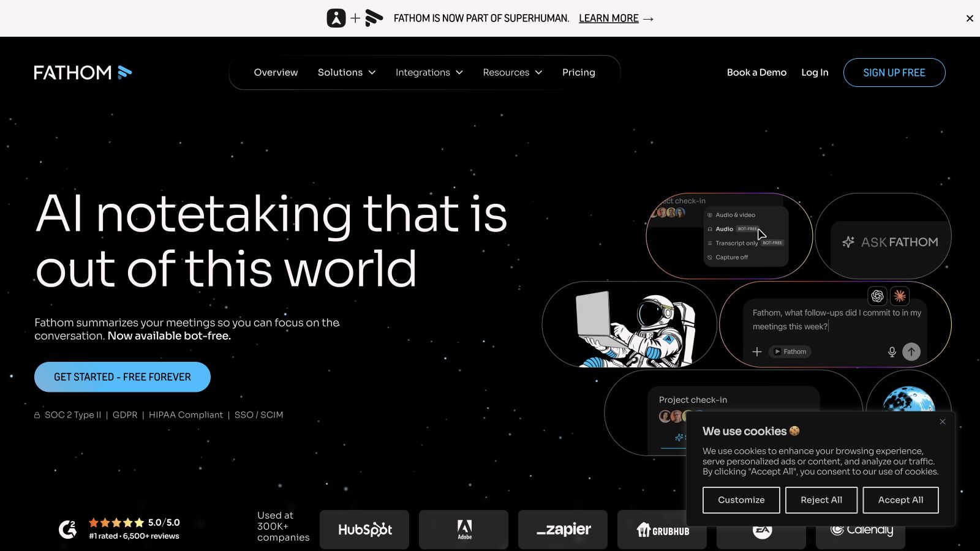
Task: Open the Zapier company logo tile
Action: pyautogui.click(x=563, y=530)
